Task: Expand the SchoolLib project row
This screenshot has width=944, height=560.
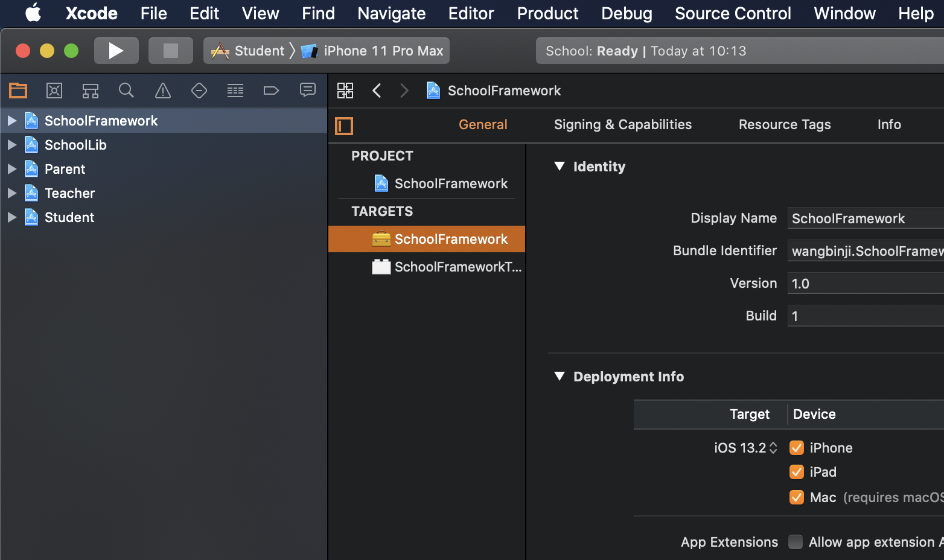Action: pyautogui.click(x=11, y=145)
